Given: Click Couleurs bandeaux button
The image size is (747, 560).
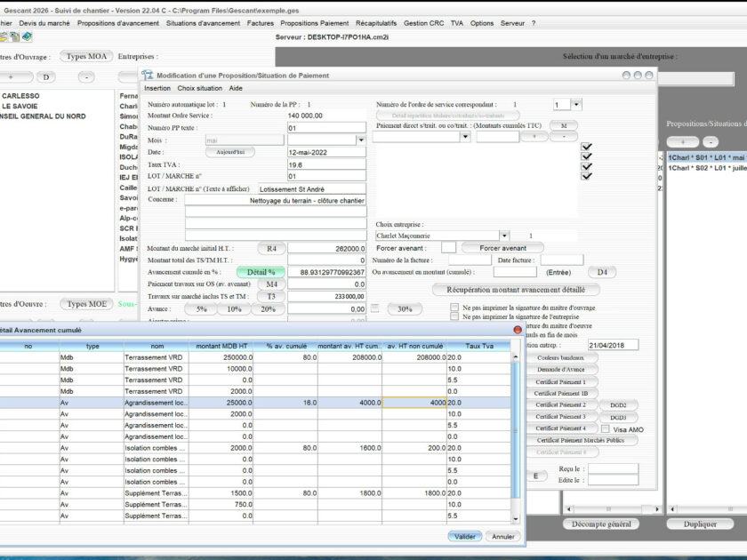Looking at the screenshot, I should pyautogui.click(x=561, y=357).
